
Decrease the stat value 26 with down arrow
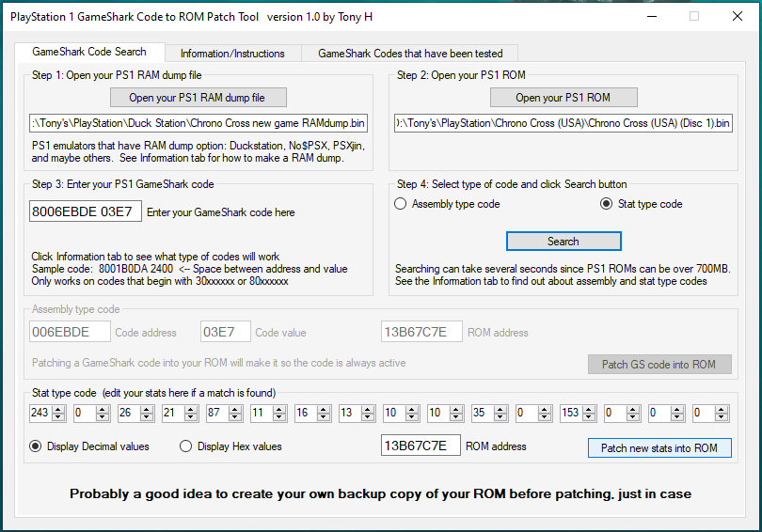149,417
